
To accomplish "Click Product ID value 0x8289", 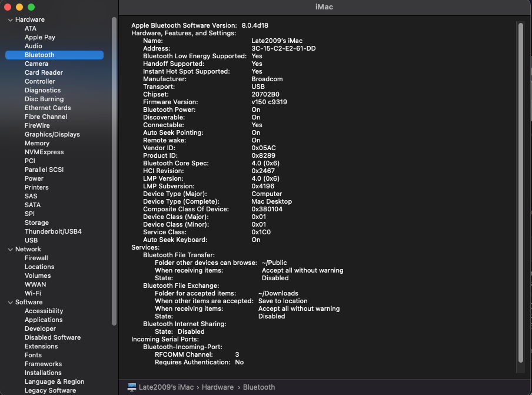I will point(263,156).
